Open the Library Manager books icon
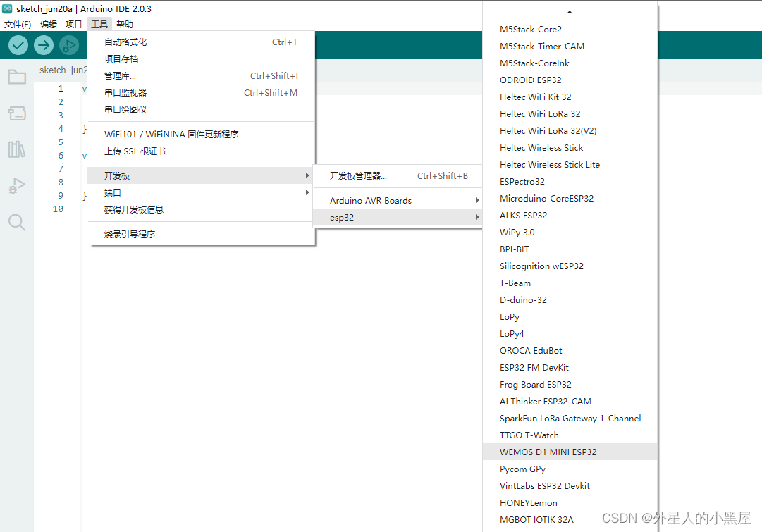The image size is (762, 532). [17, 149]
